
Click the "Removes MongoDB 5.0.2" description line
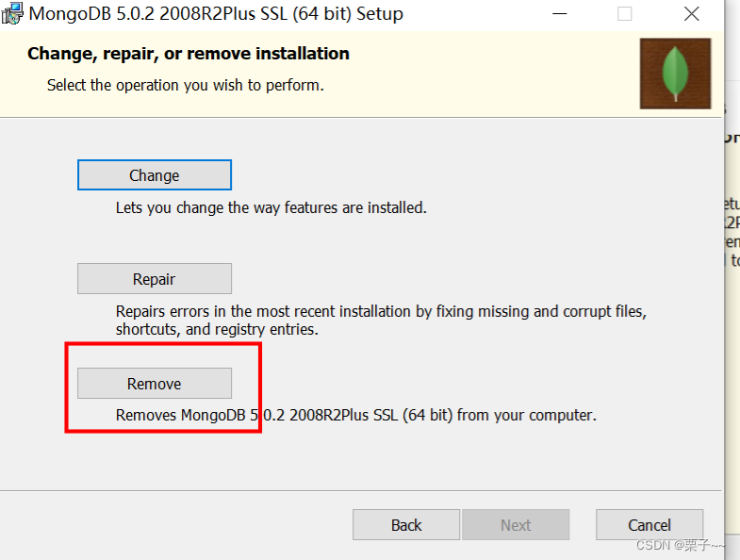pyautogui.click(x=356, y=415)
